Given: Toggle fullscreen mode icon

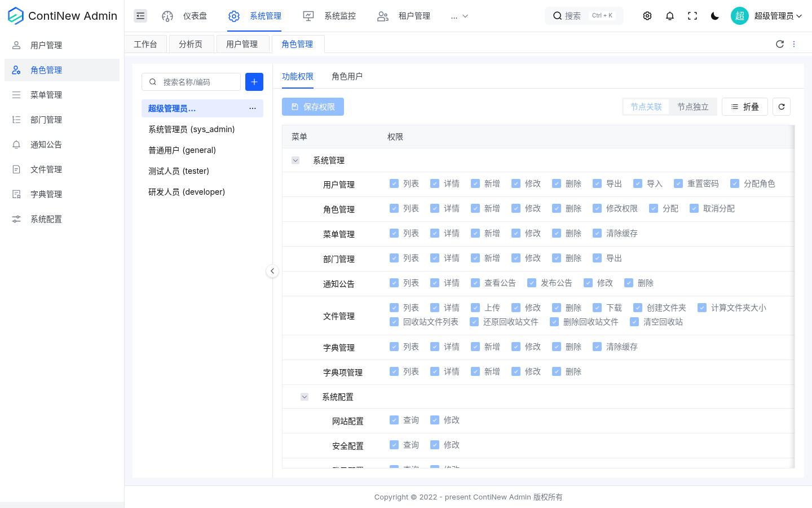Looking at the screenshot, I should point(692,16).
